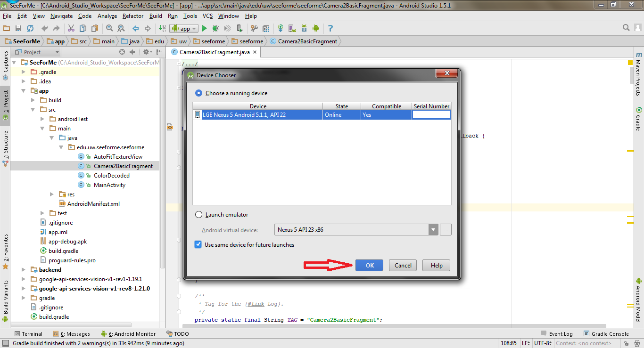This screenshot has height=348, width=644.
Task: Click the ellipsis button beside virtual device
Action: click(x=446, y=230)
